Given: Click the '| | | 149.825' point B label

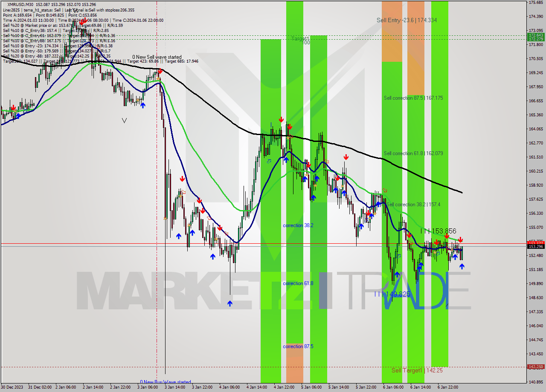Looking at the screenshot, I should (x=392, y=294).
